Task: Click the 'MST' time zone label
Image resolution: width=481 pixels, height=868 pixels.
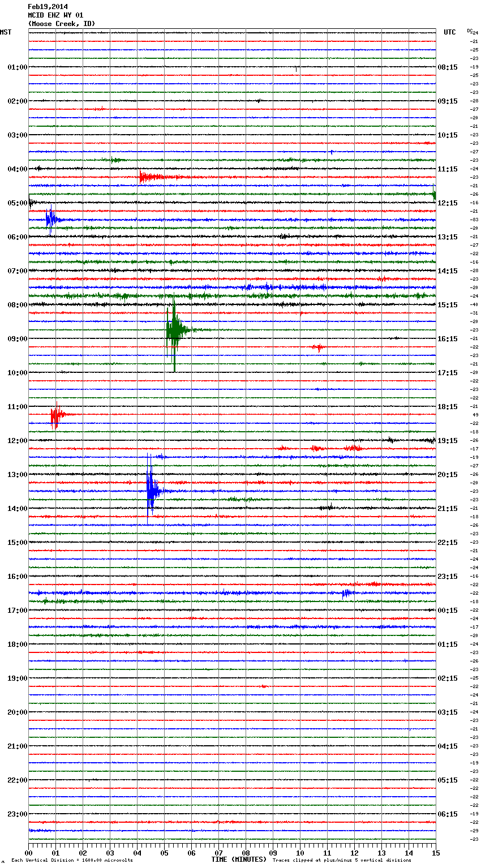Action: pyautogui.click(x=6, y=32)
